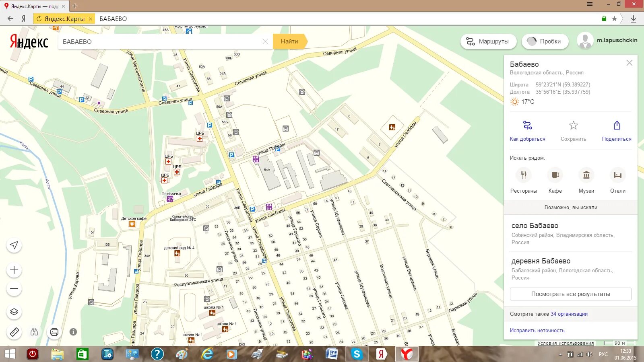Open a new browser tab

[x=75, y=6]
